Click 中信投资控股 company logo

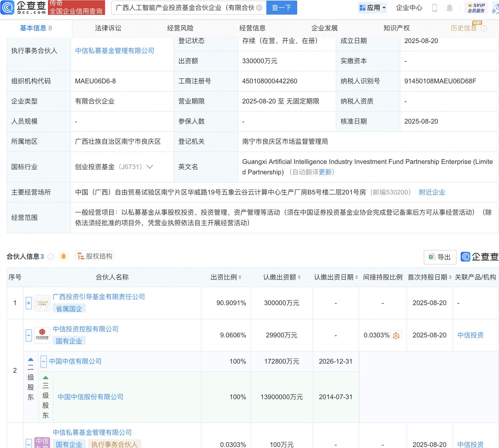pyautogui.click(x=42, y=335)
